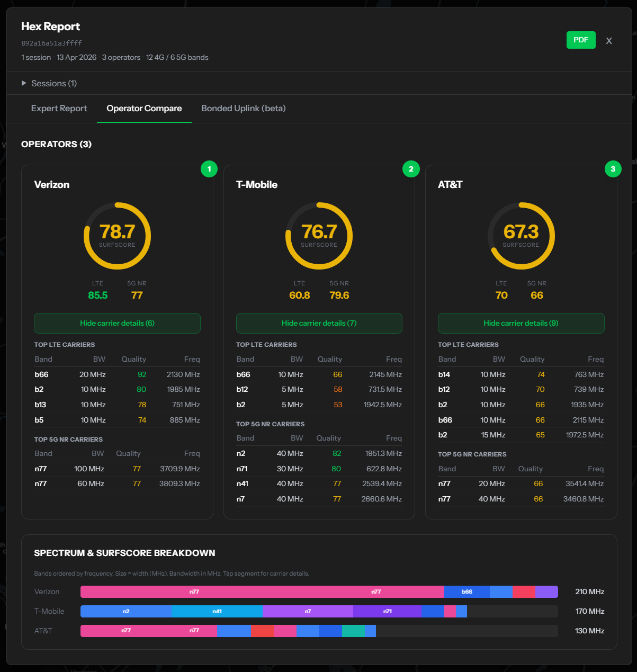The height and width of the screenshot is (672, 637).
Task: Select Verizon's b66 LTE carrier row
Action: (117, 374)
